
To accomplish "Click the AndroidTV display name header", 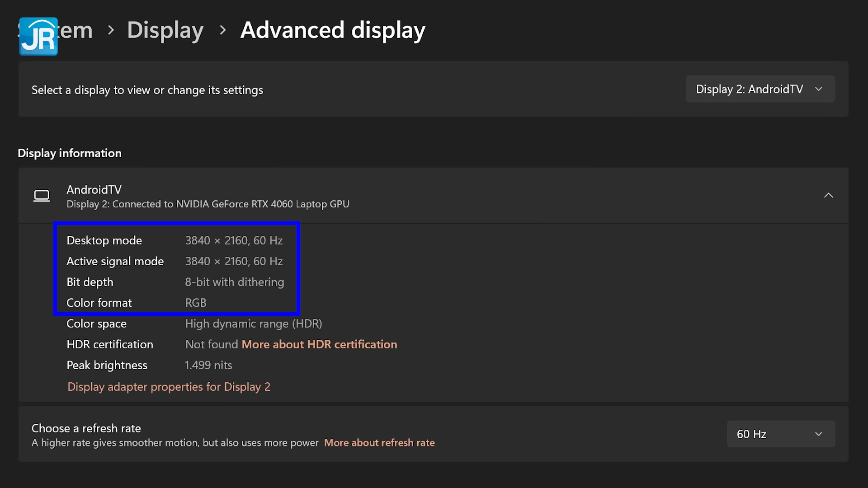I will tap(94, 189).
